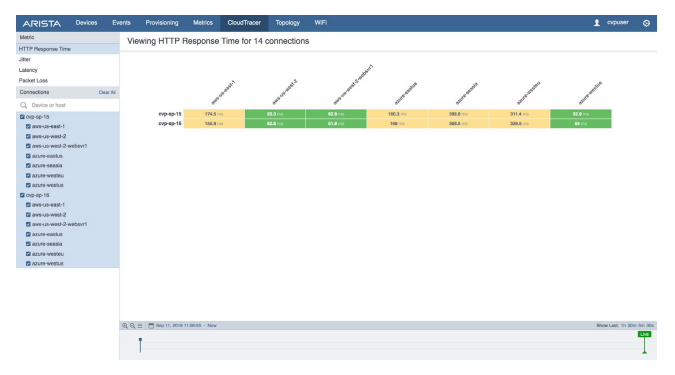Select the CloudTracer tab
Viewport: 675px width, 375px height.
point(244,23)
